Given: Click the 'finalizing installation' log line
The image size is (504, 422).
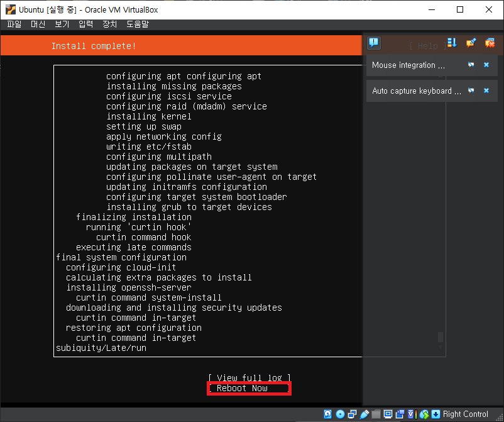Looking at the screenshot, I should pos(134,217).
